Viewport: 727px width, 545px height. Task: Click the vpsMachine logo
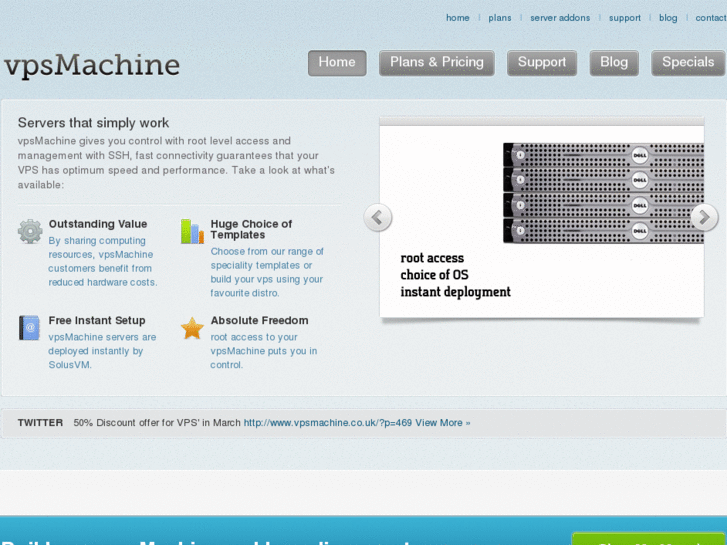(92, 65)
